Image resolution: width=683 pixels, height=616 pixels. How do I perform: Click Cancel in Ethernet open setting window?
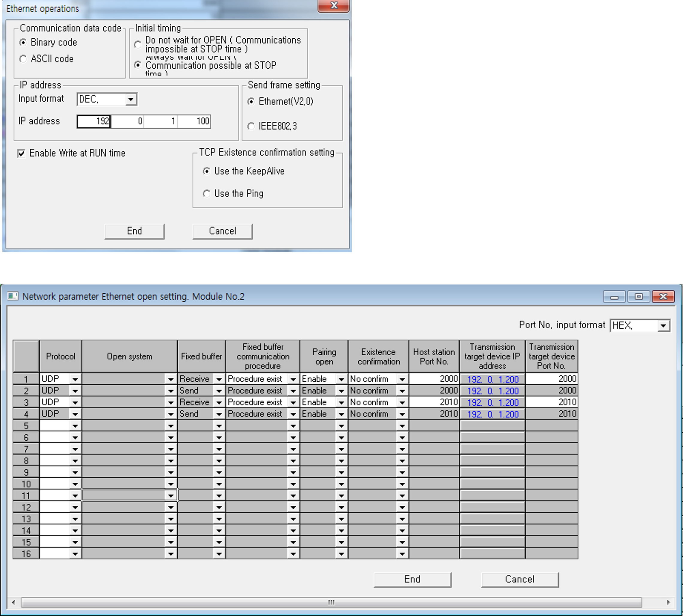[520, 579]
